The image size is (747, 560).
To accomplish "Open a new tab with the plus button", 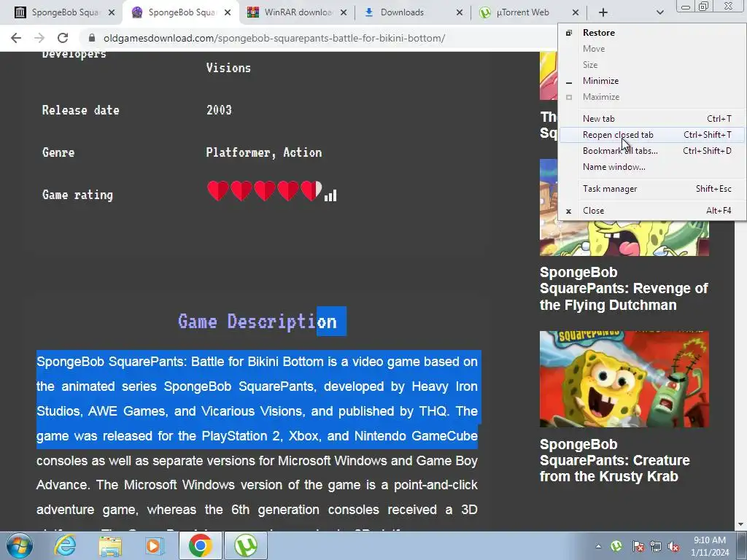I will pos(603,13).
